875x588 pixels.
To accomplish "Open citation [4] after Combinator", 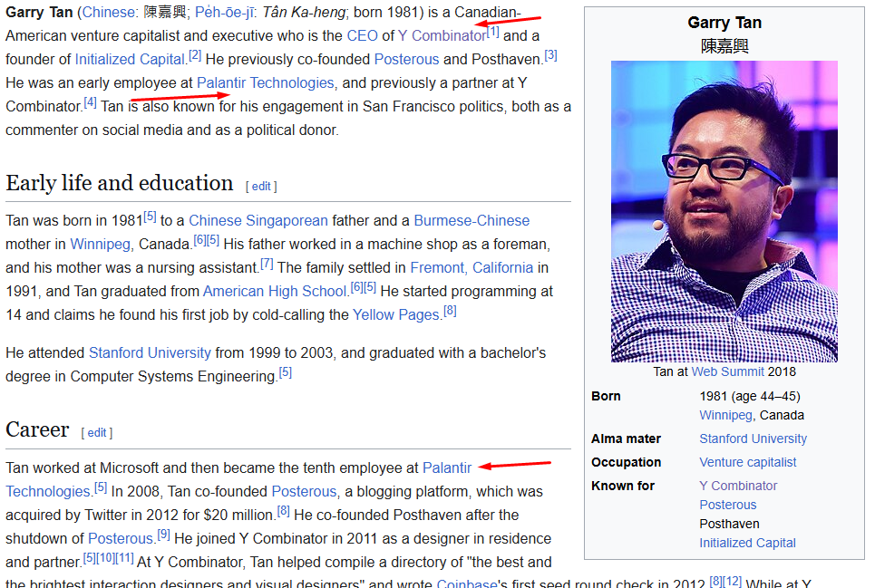I will click(x=90, y=102).
